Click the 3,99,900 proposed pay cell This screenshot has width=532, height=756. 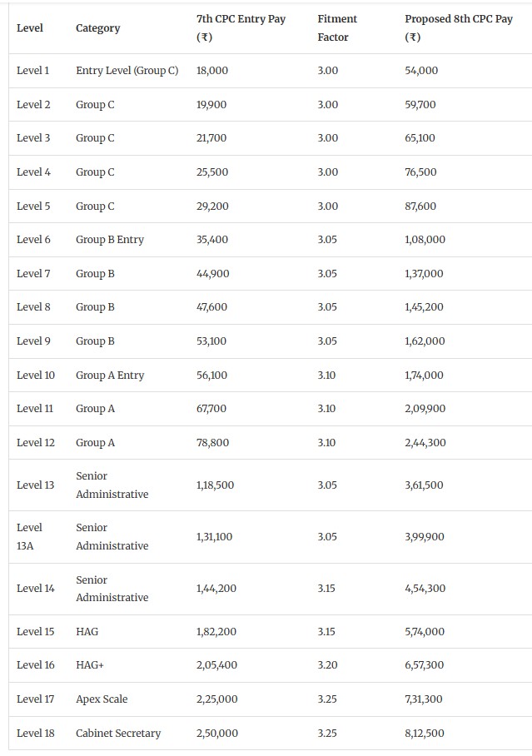[424, 537]
